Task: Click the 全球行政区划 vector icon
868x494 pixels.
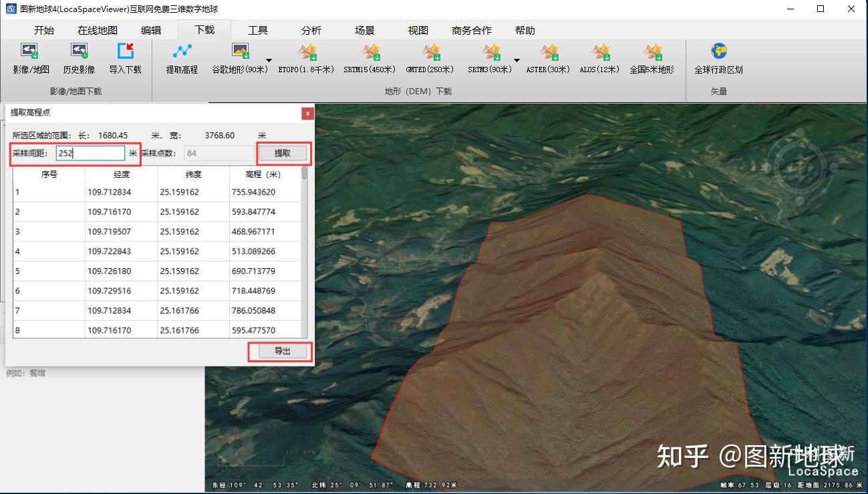Action: 718,51
